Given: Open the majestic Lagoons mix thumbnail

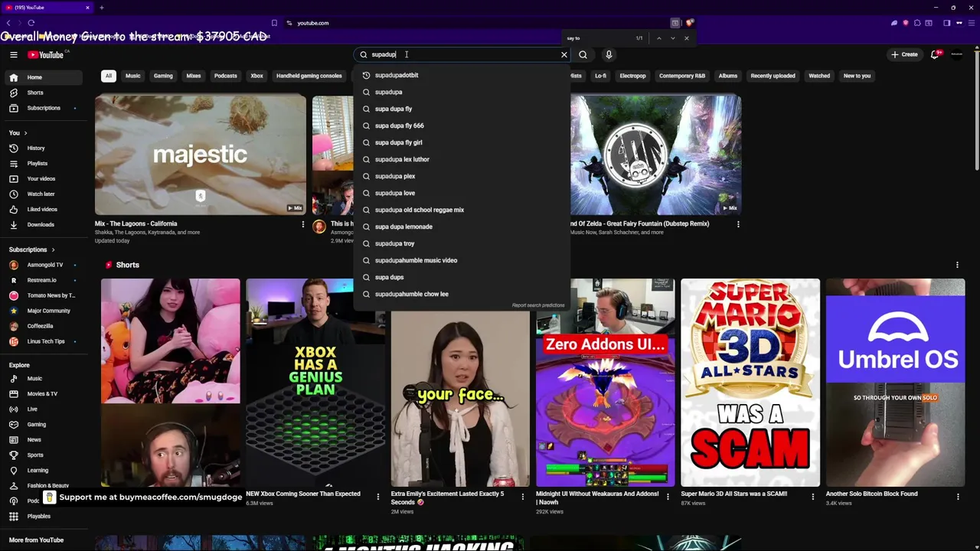Looking at the screenshot, I should pos(200,155).
